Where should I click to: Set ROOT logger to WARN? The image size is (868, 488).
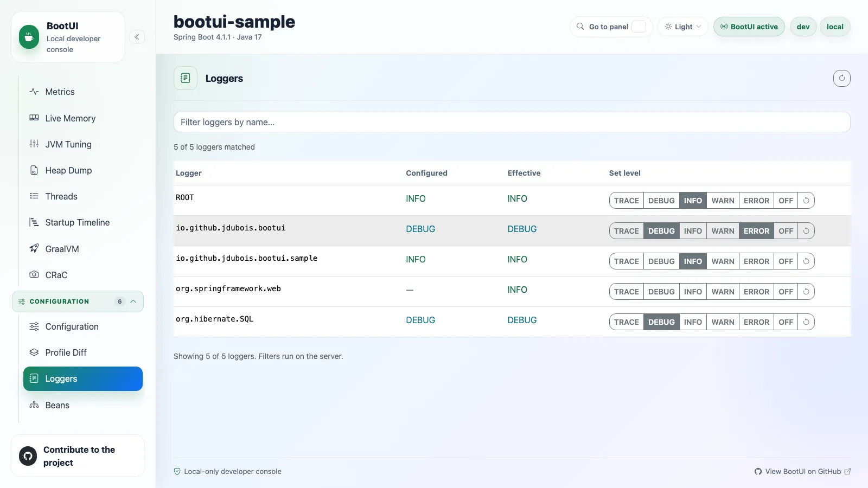pyautogui.click(x=723, y=201)
